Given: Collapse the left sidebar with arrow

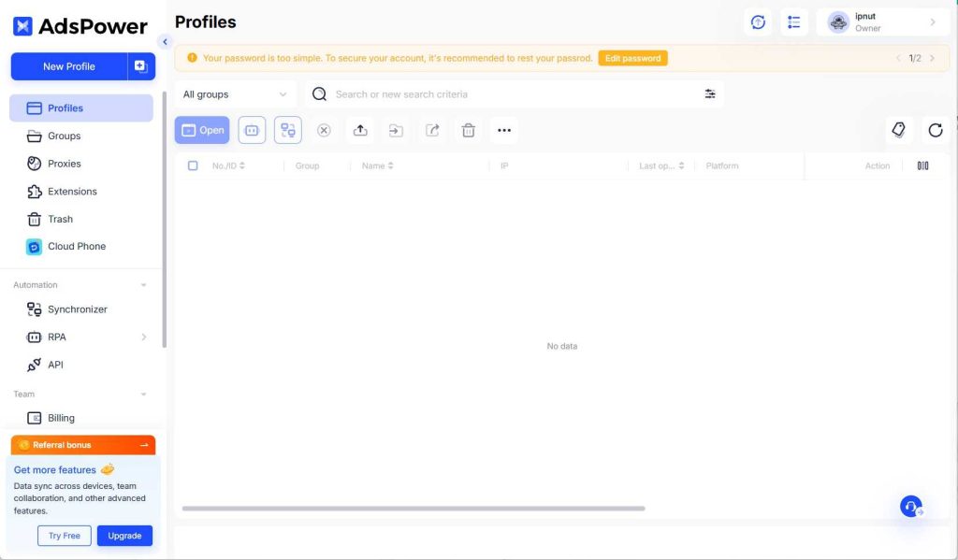Looking at the screenshot, I should point(165,41).
